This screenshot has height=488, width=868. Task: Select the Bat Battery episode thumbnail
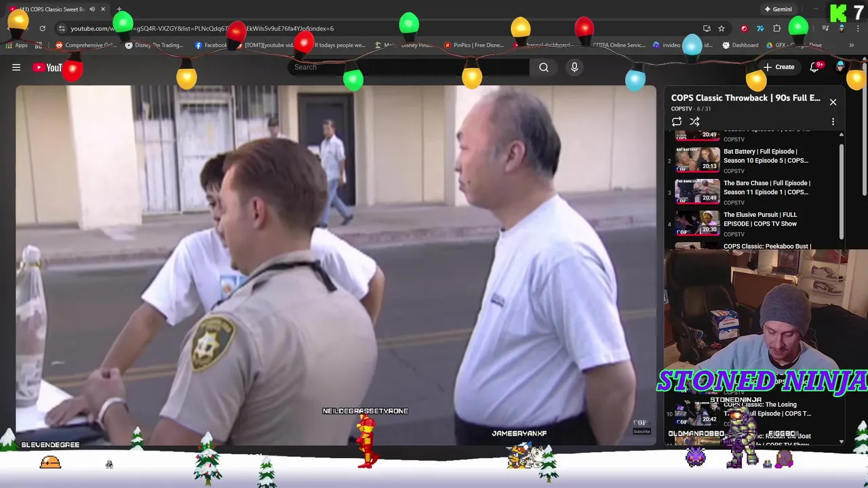(x=697, y=159)
